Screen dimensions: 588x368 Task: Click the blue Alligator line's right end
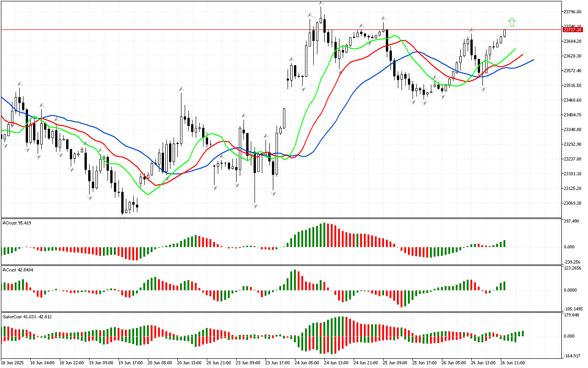(x=533, y=60)
